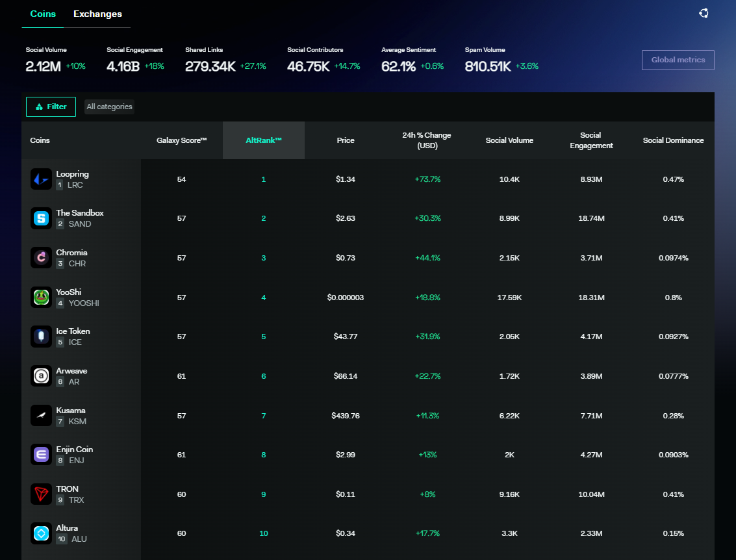Viewport: 736px width, 560px height.
Task: Click Ice Token price $43.77
Action: (x=346, y=337)
